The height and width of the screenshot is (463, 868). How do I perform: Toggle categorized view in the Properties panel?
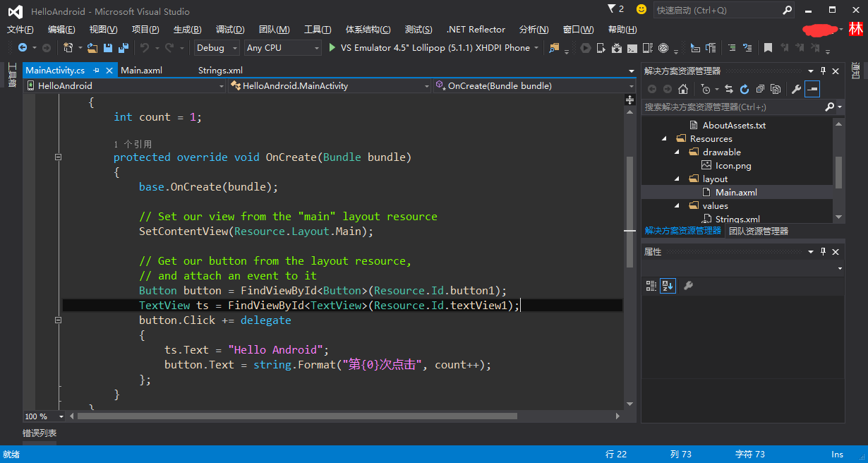click(x=651, y=286)
